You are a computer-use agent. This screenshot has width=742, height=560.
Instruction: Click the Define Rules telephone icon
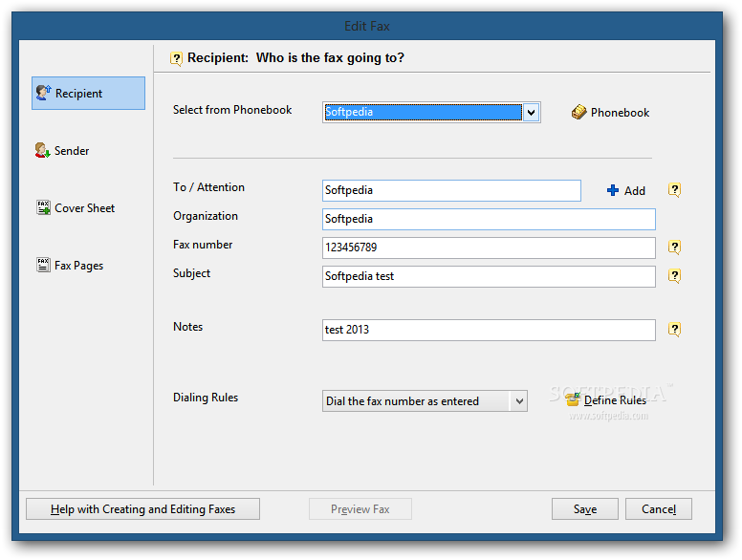point(573,399)
